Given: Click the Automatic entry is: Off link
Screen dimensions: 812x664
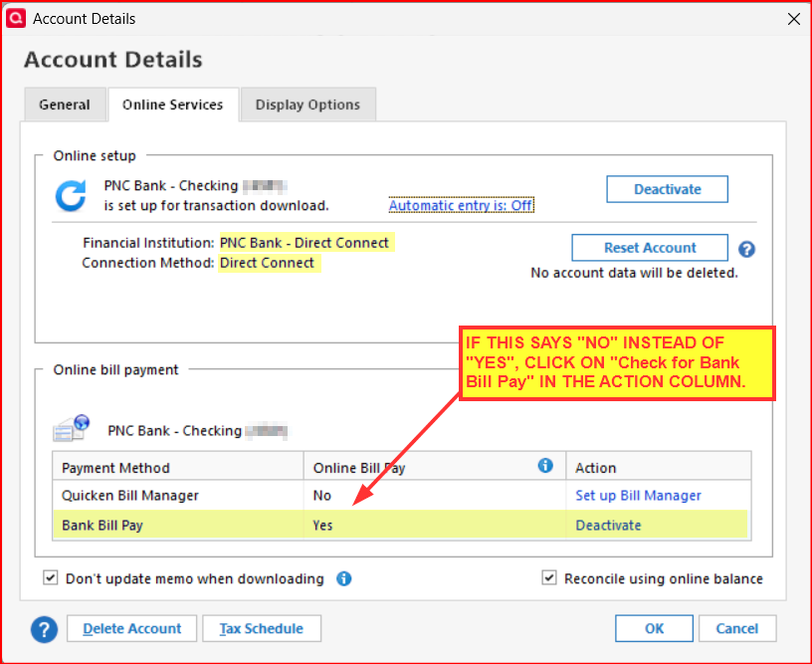Looking at the screenshot, I should tap(461, 205).
